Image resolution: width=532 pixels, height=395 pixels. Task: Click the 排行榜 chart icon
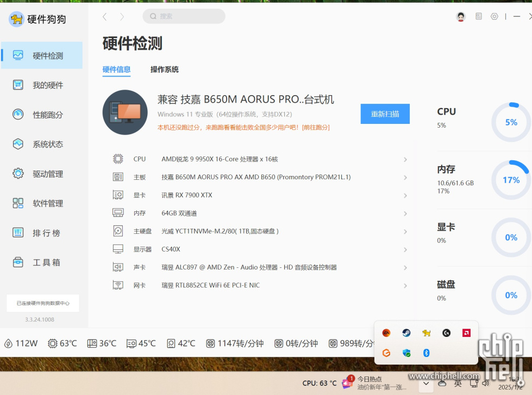(x=18, y=233)
